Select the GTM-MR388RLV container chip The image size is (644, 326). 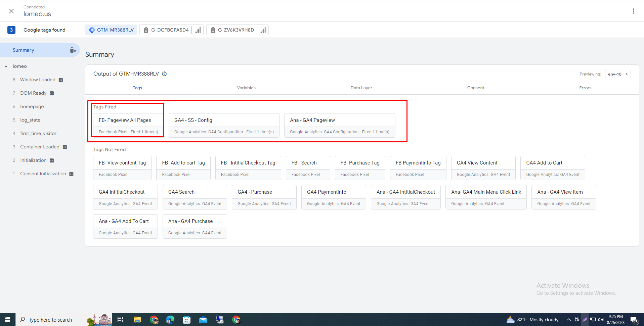(111, 30)
